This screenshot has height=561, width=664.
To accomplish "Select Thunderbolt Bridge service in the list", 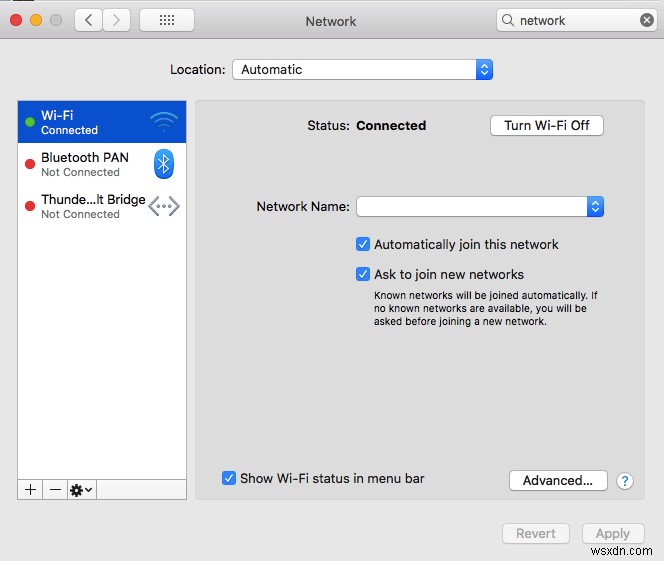I will (x=102, y=206).
